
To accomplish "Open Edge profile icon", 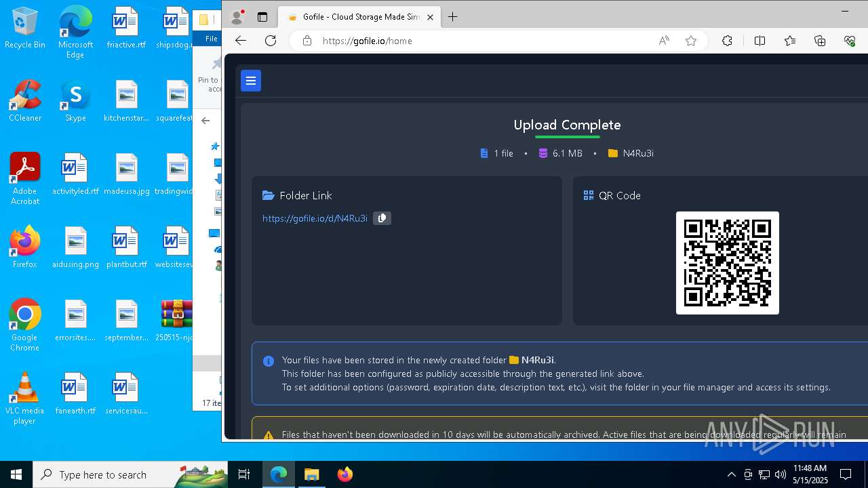I will coord(237,17).
